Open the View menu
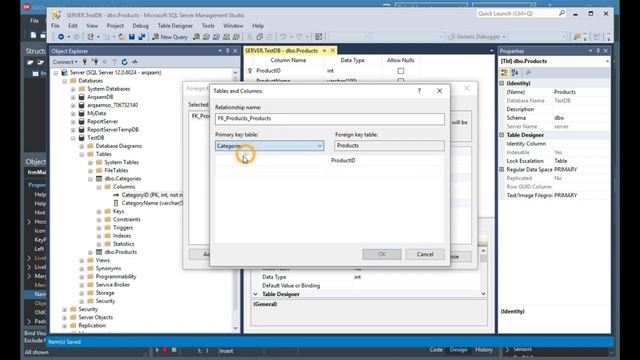 pos(92,26)
